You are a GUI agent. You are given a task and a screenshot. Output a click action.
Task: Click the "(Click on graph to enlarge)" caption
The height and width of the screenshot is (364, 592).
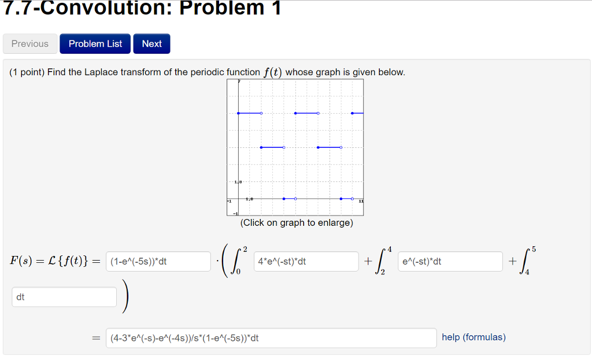297,222
